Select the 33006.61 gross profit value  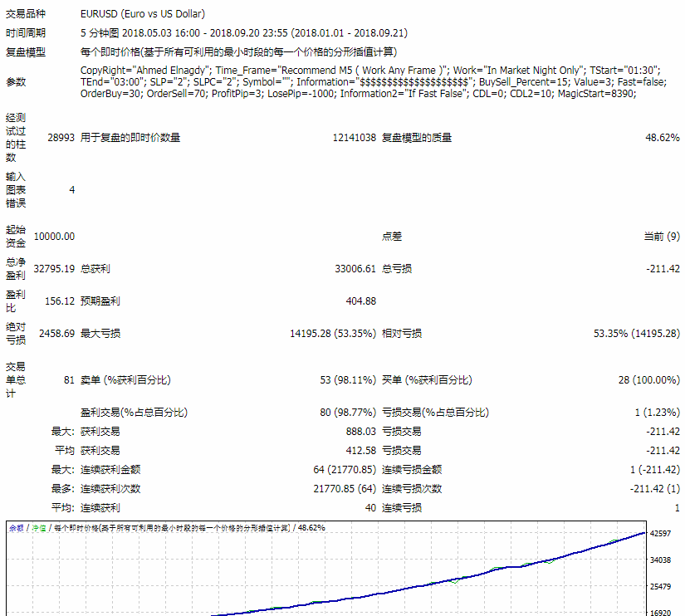coord(355,269)
